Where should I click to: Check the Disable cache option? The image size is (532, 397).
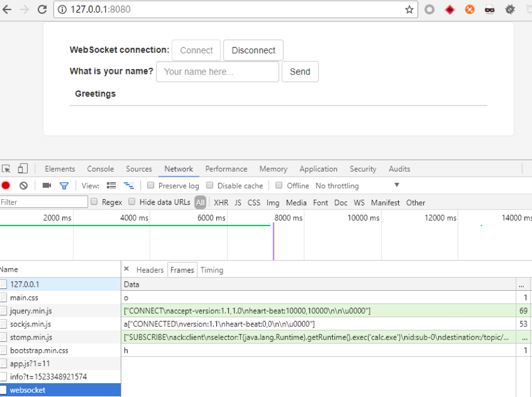[x=210, y=186]
